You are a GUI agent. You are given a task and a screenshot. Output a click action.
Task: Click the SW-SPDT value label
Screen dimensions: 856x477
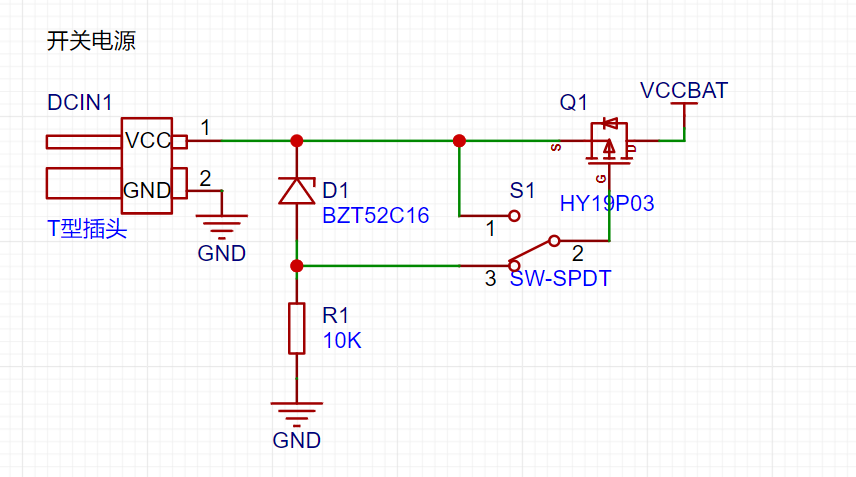[560, 278]
